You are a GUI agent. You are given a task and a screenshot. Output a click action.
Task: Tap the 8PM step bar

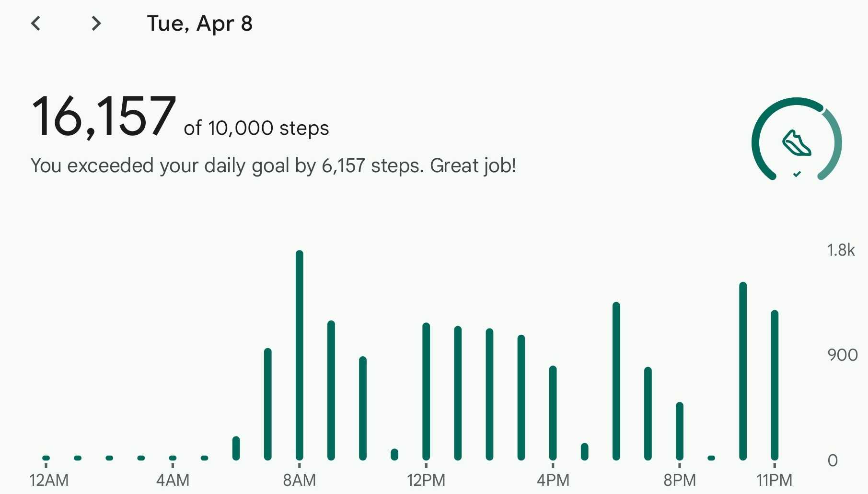(680, 431)
